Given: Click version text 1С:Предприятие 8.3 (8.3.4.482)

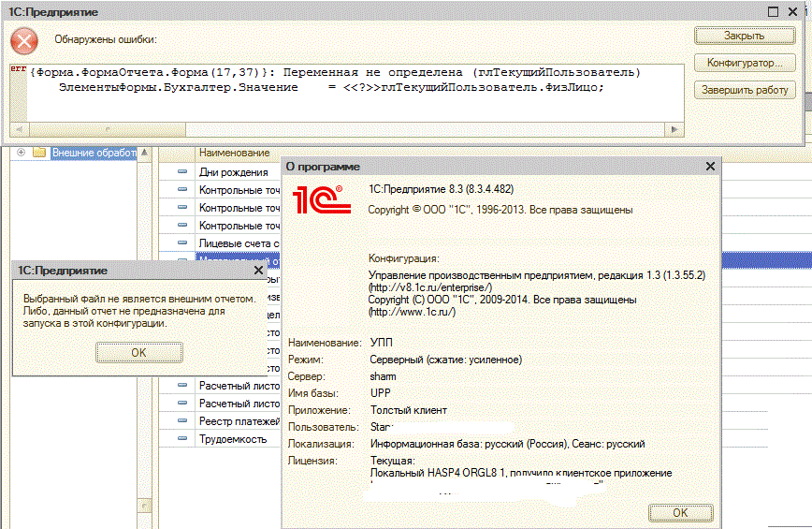Looking at the screenshot, I should [441, 190].
